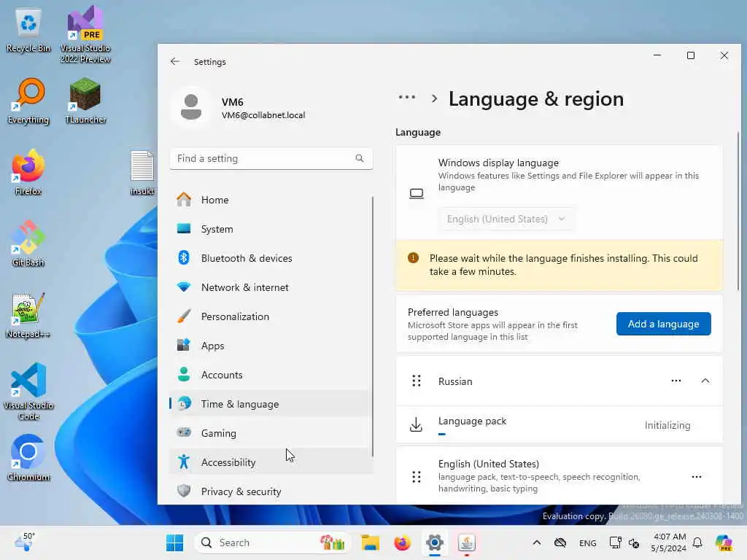Click the ENG input language indicator
This screenshot has width=747, height=560.
(587, 542)
